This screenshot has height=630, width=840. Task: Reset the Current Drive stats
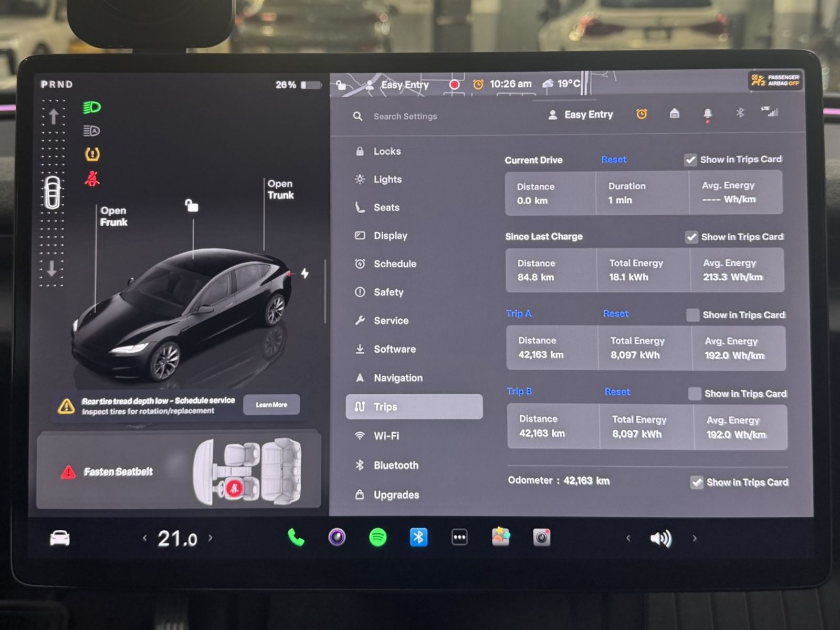614,160
